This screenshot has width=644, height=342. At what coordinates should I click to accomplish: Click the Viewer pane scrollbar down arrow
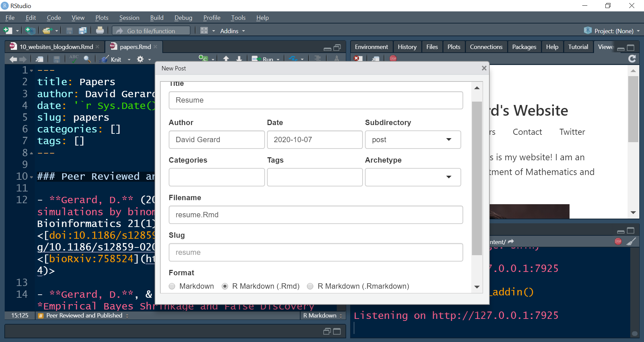point(633,212)
